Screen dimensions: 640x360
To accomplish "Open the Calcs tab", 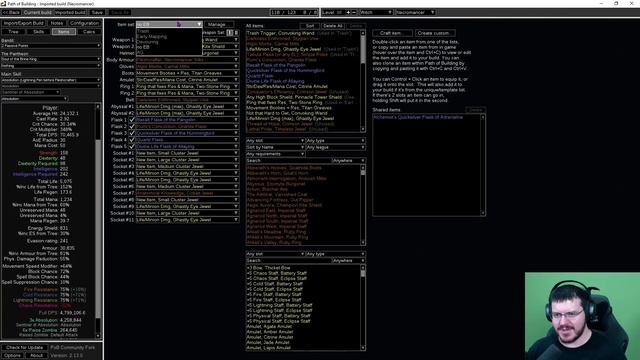I will pyautogui.click(x=89, y=31).
